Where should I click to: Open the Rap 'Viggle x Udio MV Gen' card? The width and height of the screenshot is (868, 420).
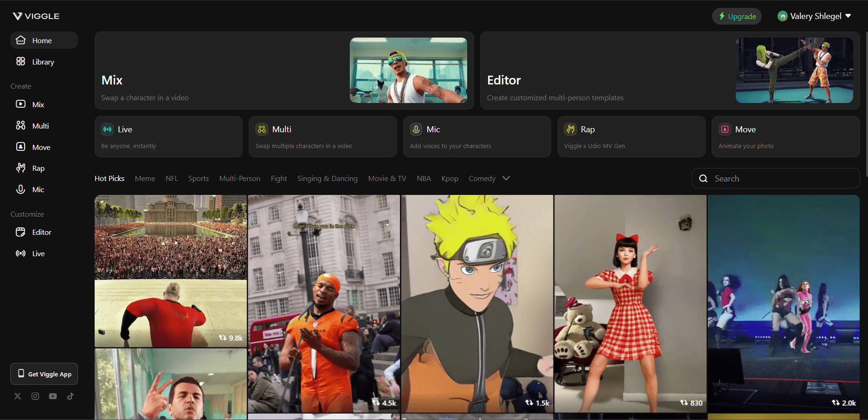point(631,136)
